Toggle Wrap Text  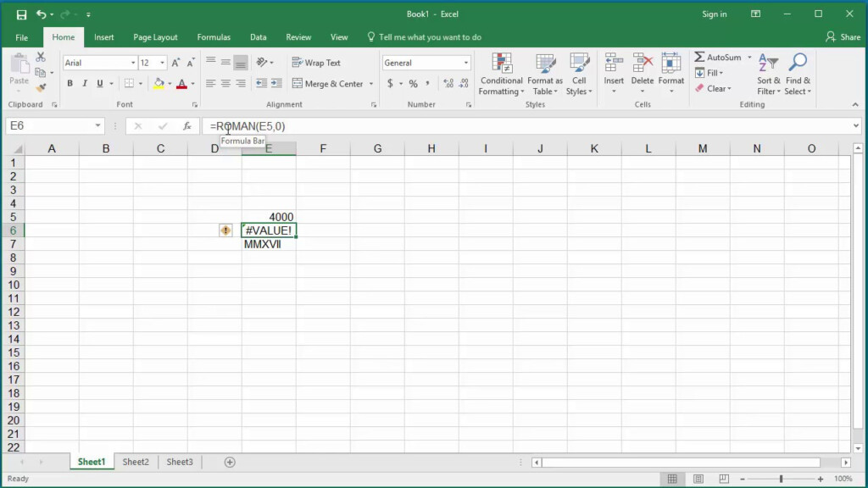316,63
